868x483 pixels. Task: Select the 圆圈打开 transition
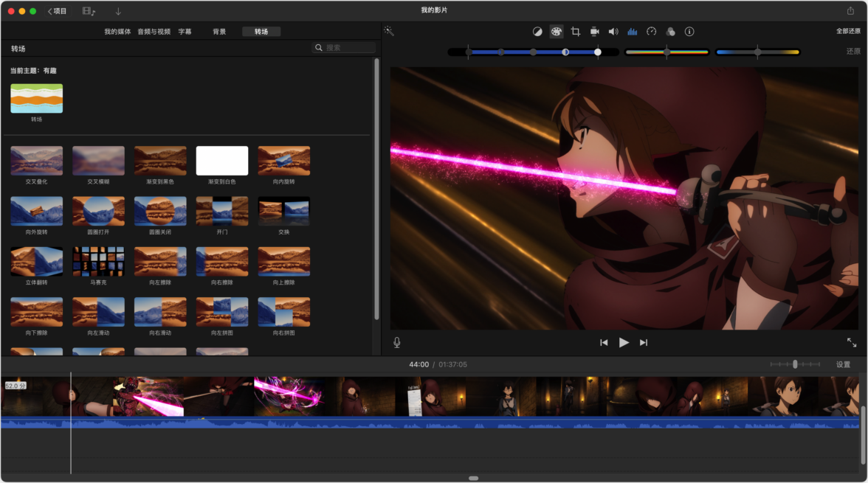[99, 211]
